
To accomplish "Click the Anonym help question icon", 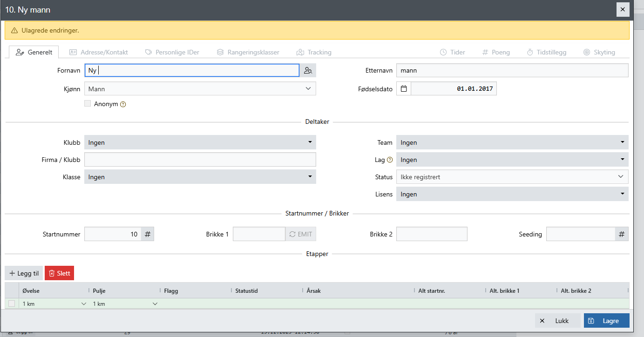I will coord(123,104).
